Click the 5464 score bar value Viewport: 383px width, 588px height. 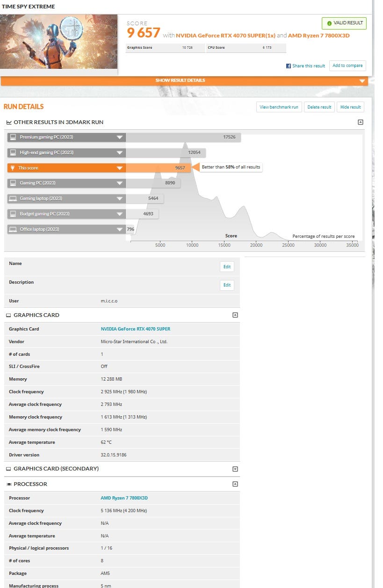coord(153,198)
